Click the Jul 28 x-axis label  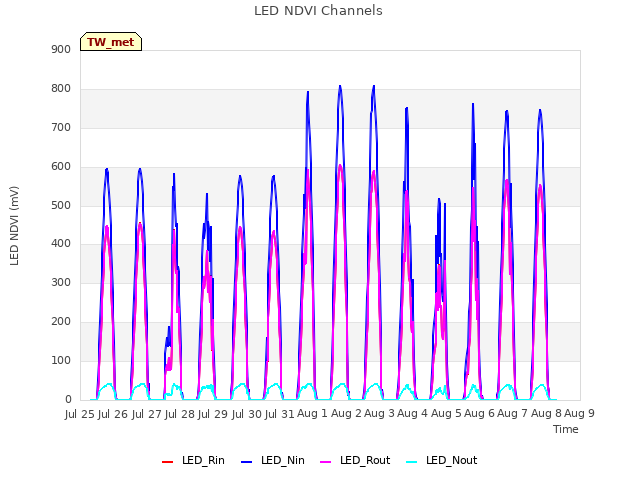coord(180,414)
